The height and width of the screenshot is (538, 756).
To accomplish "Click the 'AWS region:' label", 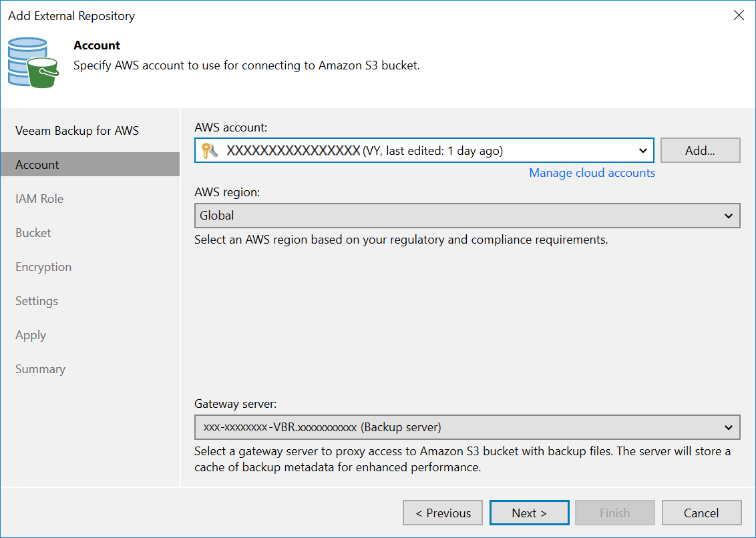I will click(x=227, y=192).
